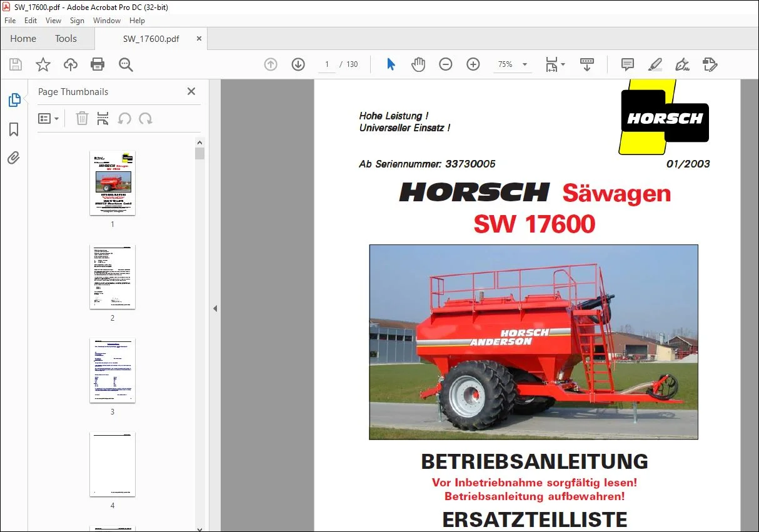Activate the Hand pan tool

click(418, 64)
